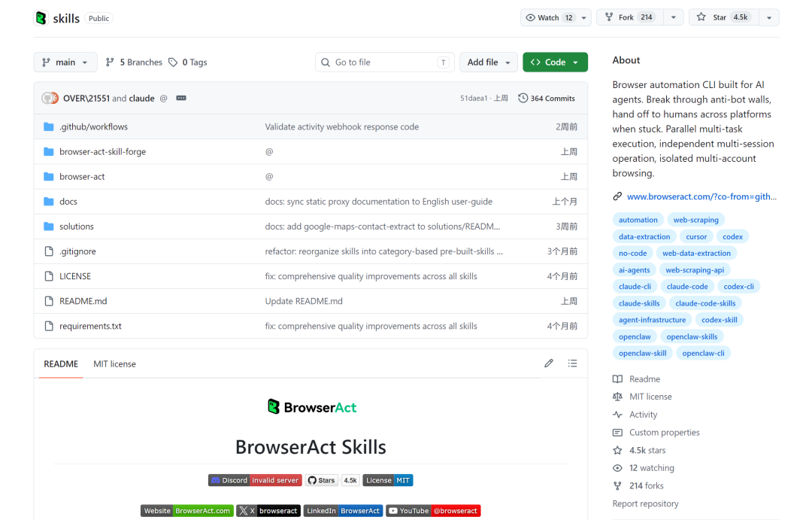Click the Go to file search field
Image resolution: width=812 pixels, height=520 pixels.
tap(385, 62)
